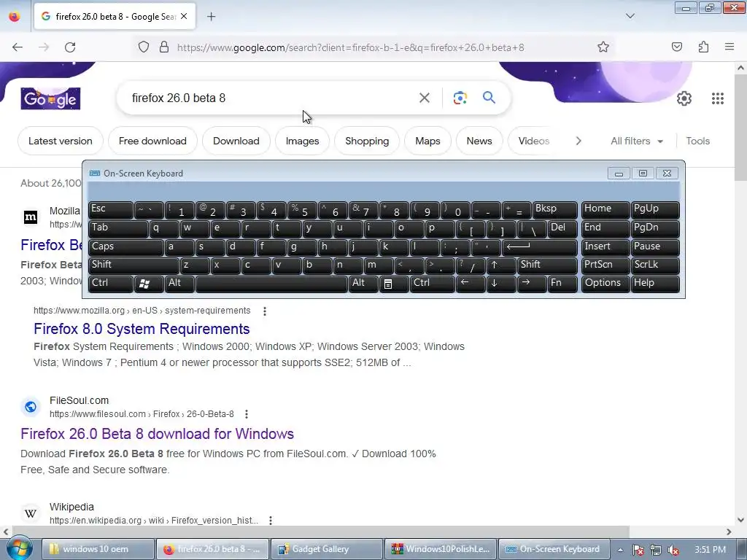Open the Firefox application menu
This screenshot has height=560, width=747.
(729, 47)
